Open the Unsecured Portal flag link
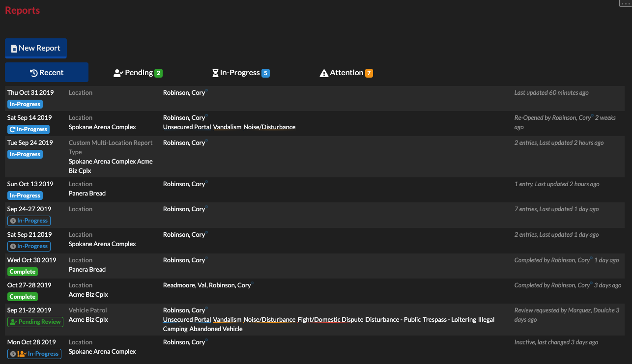Image resolution: width=632 pixels, height=364 pixels. 187,127
